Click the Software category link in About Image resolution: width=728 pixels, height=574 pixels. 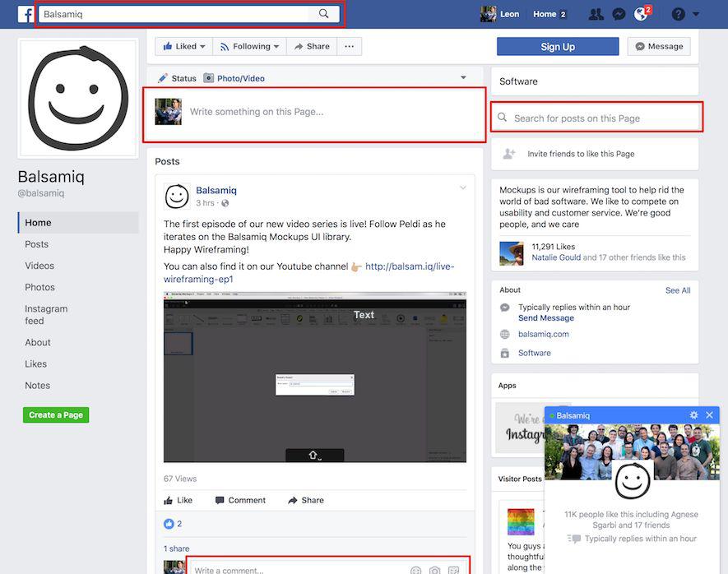click(535, 353)
